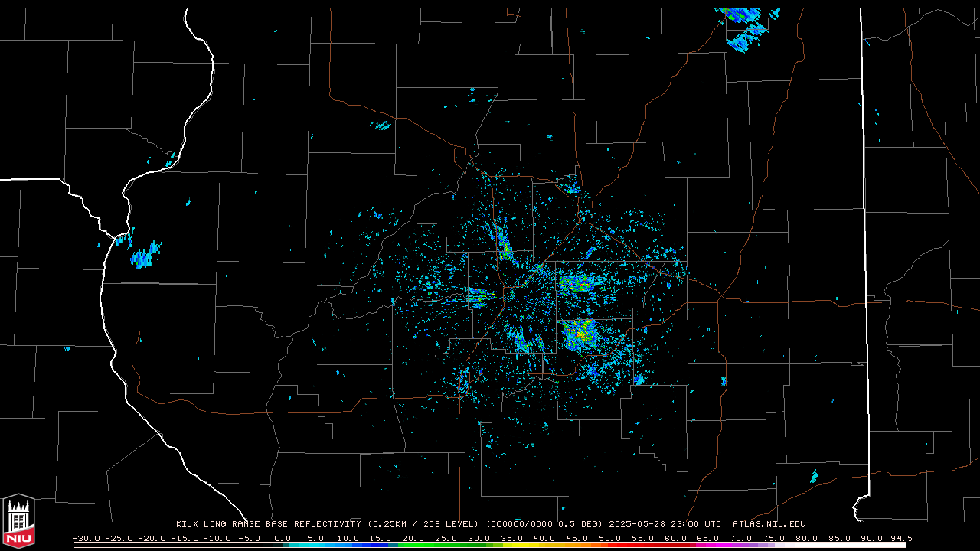Viewport: 980px width, 551px height.
Task: Click the '2025-05-28 23:00 UTC' timestamp
Action: tap(665, 524)
